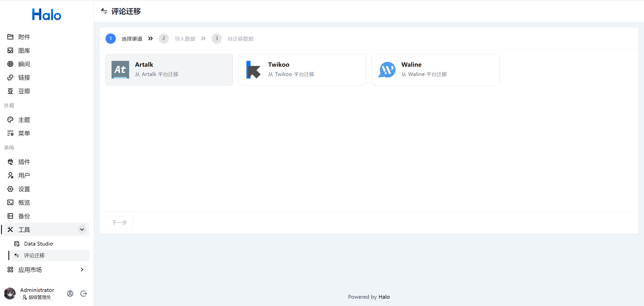Click the 插件 plug icon
This screenshot has height=306, width=644.
point(10,162)
